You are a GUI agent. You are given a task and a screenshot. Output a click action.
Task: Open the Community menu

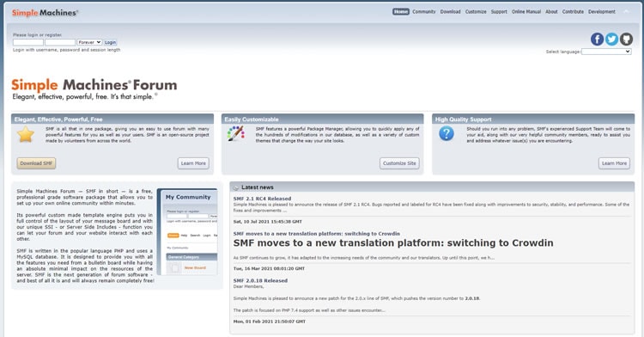click(x=424, y=11)
